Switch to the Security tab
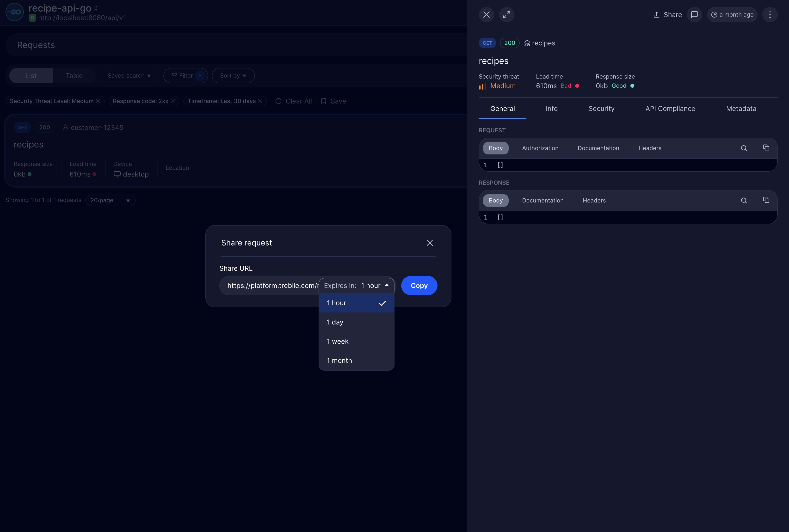789x532 pixels. click(x=601, y=109)
